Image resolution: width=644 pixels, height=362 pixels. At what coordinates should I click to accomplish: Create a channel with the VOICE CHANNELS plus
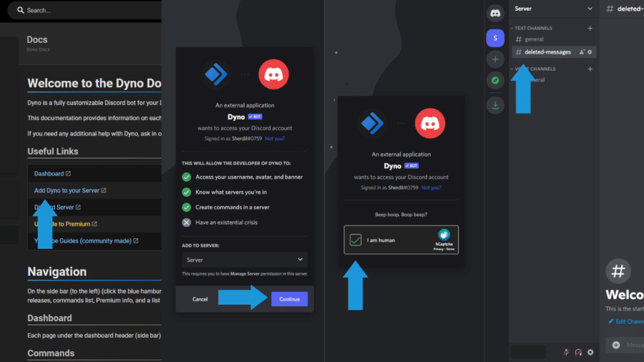click(590, 69)
